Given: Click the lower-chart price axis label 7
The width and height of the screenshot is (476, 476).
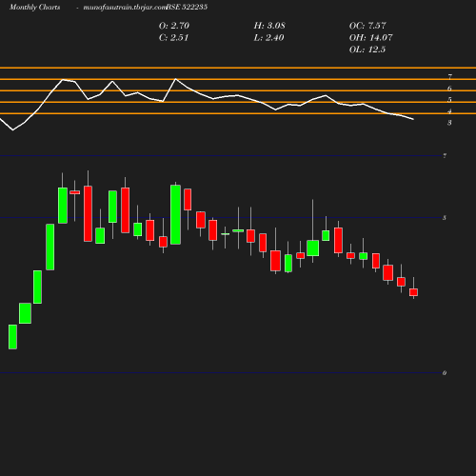Looking at the screenshot, I should coord(445,155).
